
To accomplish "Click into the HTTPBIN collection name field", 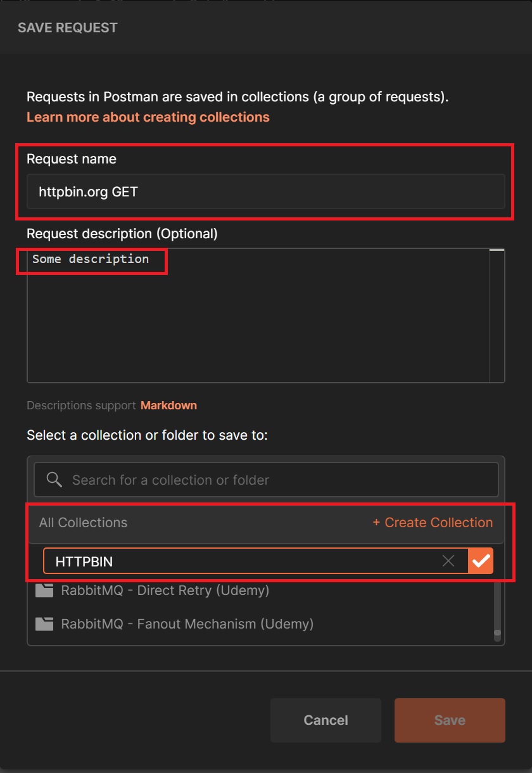I will click(x=241, y=561).
